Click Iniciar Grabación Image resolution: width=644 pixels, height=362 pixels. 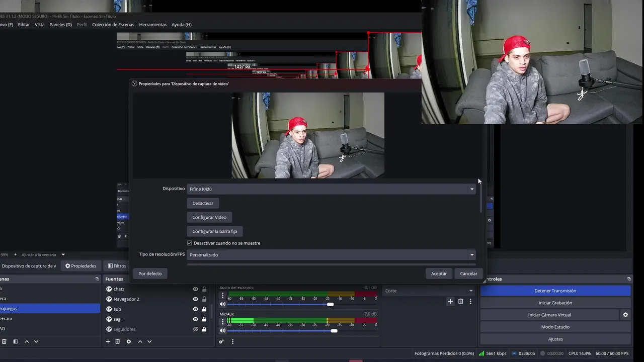coord(555,303)
